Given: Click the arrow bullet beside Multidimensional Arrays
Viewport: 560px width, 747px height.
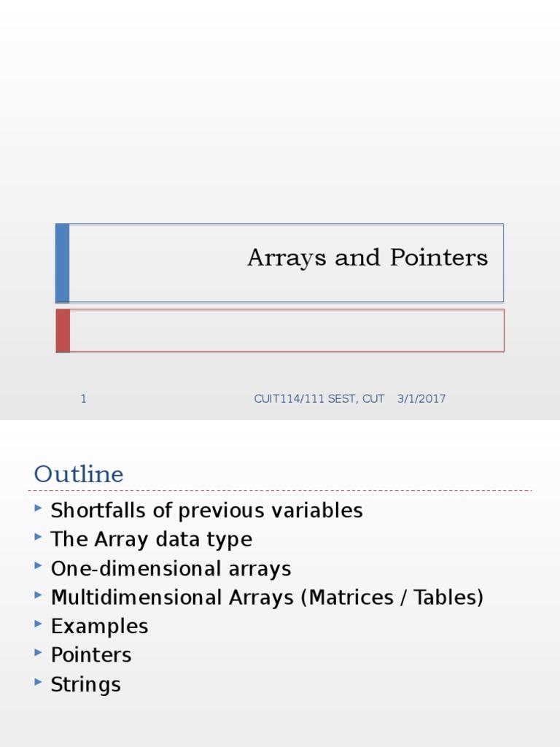Looking at the screenshot, I should coord(37,595).
